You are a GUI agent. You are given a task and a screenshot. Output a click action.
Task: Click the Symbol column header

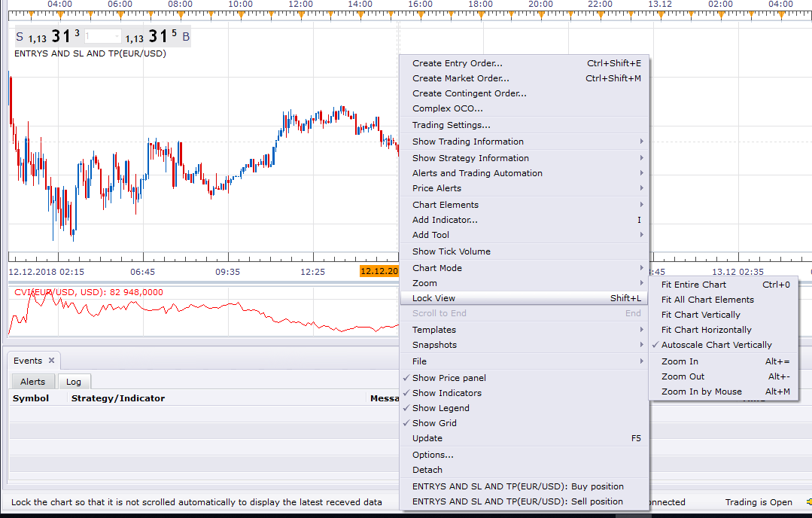[x=31, y=398]
